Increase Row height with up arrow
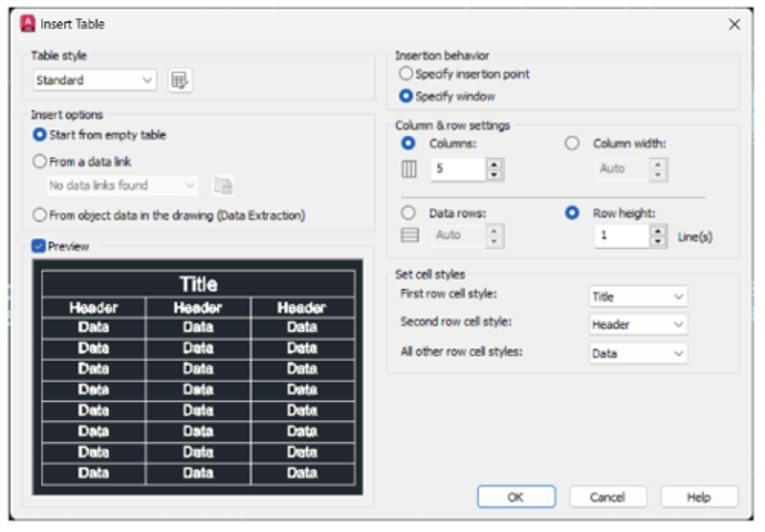Screen dimensions: 765x532 (658, 230)
